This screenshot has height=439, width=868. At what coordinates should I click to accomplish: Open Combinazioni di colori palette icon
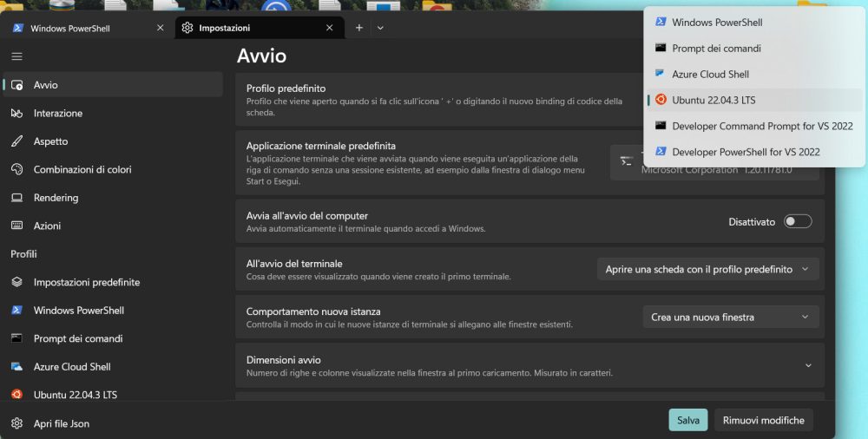[x=16, y=170]
